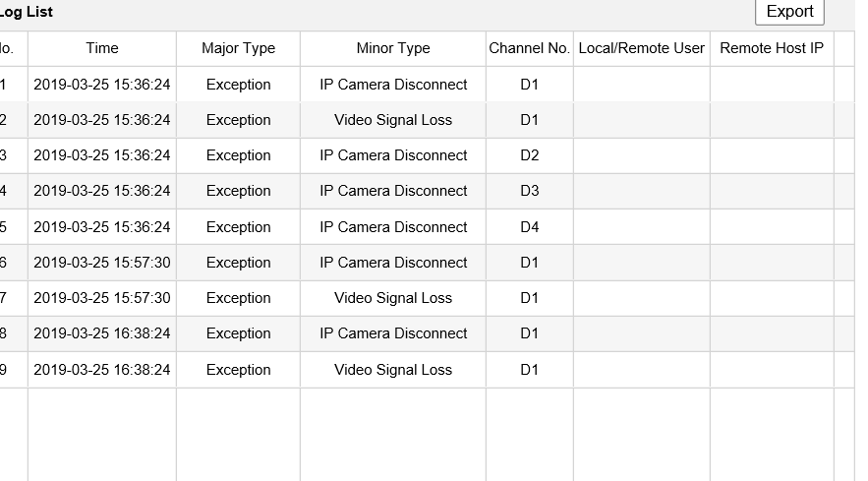The image size is (868, 481).
Task: Select IP Camera Disconnect entry at 15:57:30
Action: (393, 263)
